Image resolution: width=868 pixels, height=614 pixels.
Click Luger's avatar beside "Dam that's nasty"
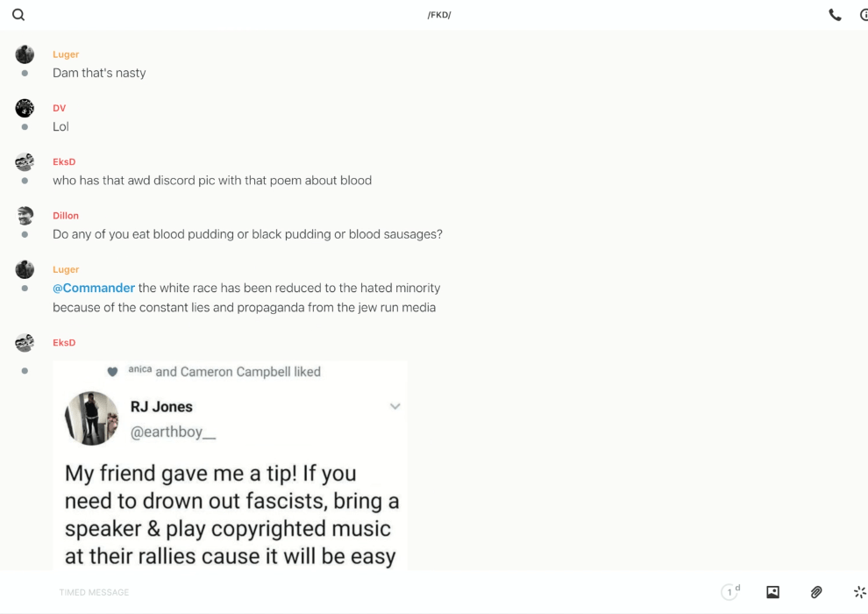[25, 55]
